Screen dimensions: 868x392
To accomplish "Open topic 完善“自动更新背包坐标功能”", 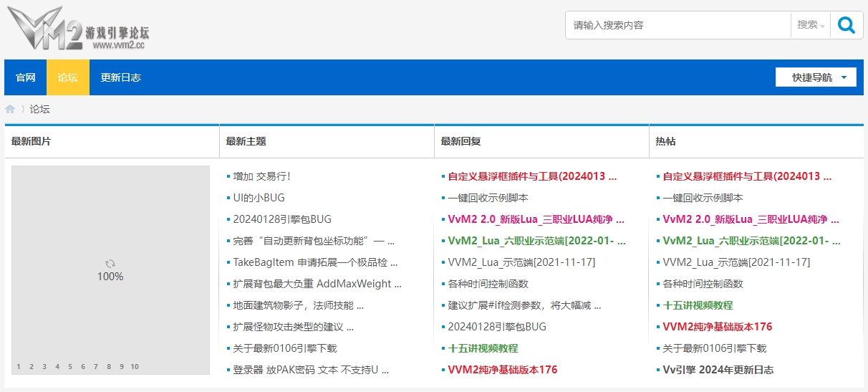I will pos(314,241).
